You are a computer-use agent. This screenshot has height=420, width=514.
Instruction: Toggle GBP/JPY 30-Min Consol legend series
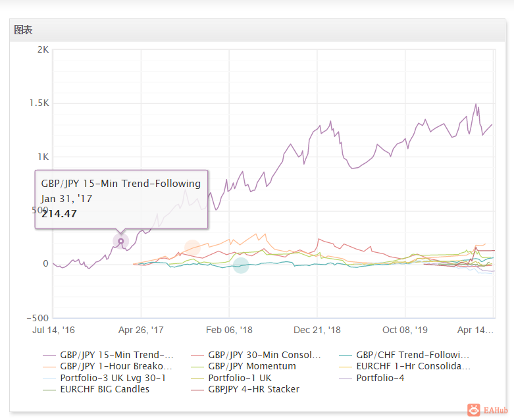[256, 355]
